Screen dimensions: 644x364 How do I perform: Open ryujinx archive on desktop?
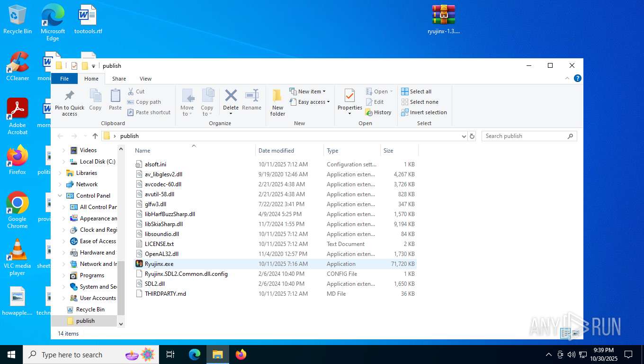click(444, 20)
